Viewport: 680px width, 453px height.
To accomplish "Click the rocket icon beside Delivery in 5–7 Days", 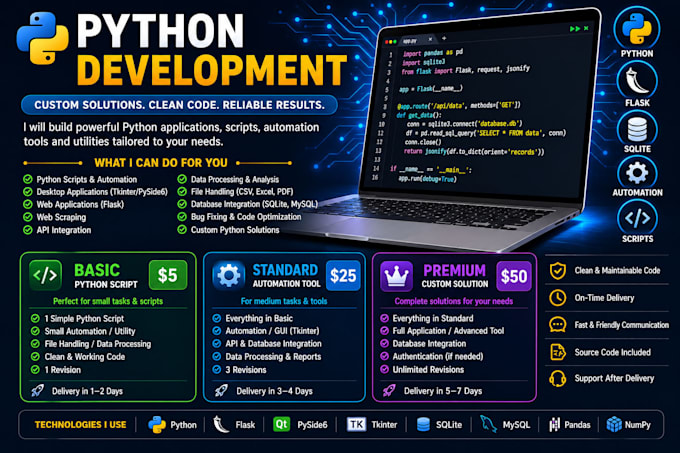I will pyautogui.click(x=389, y=391).
